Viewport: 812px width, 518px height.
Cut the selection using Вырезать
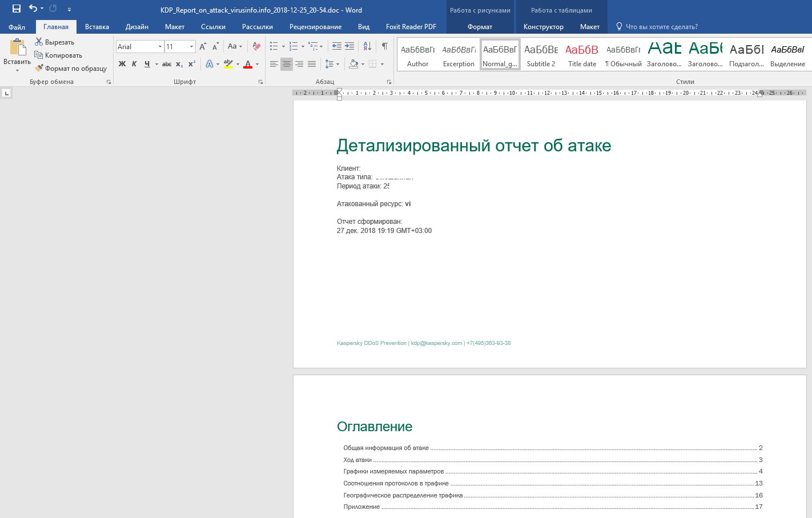click(x=55, y=42)
